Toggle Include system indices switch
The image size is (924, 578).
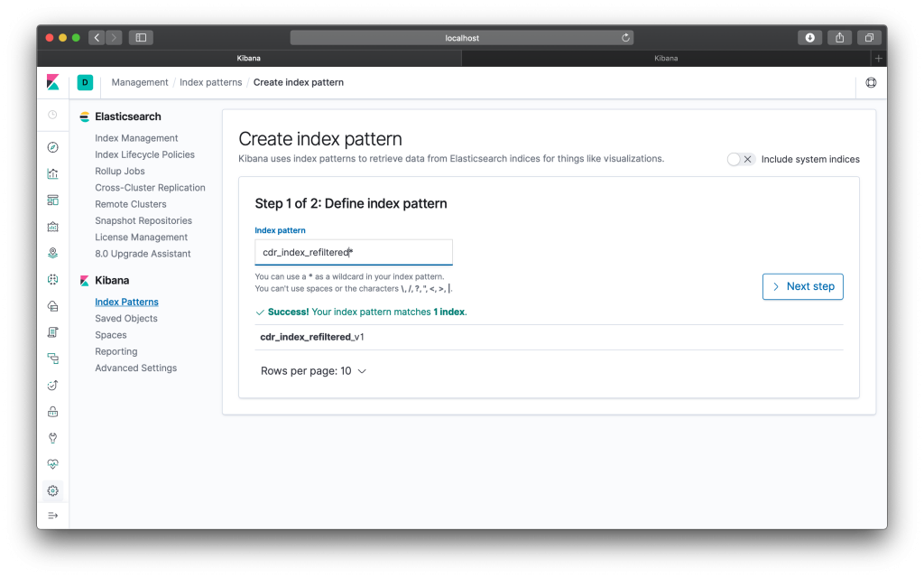pyautogui.click(x=740, y=159)
